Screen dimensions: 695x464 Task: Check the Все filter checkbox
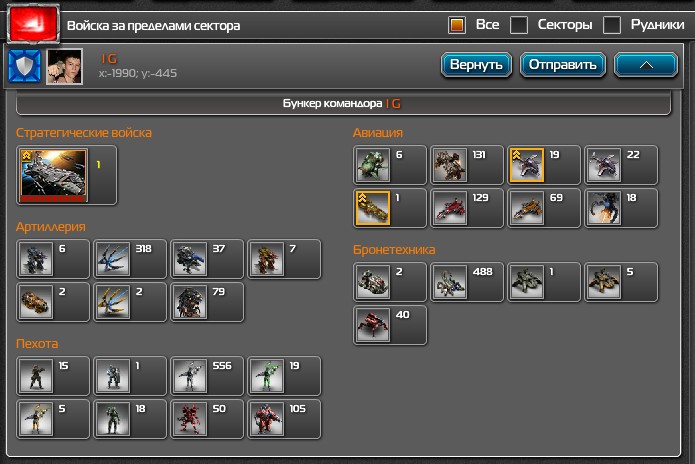click(457, 25)
